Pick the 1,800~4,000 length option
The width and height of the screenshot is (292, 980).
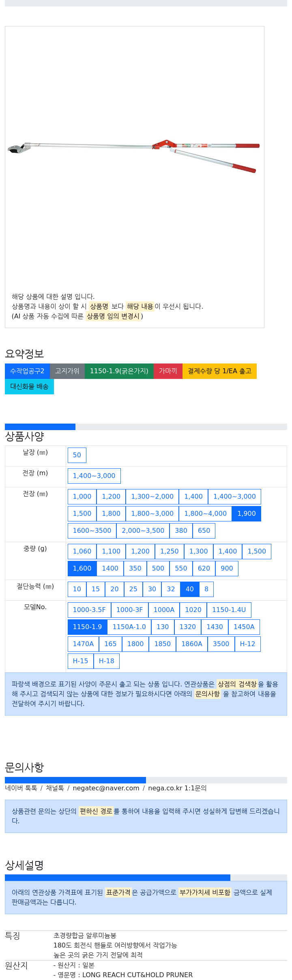point(206,514)
